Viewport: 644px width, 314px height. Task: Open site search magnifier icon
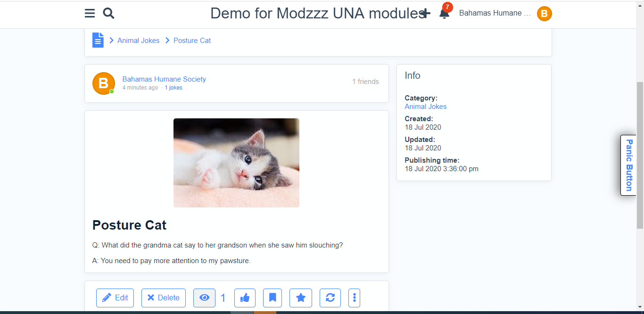(x=109, y=13)
